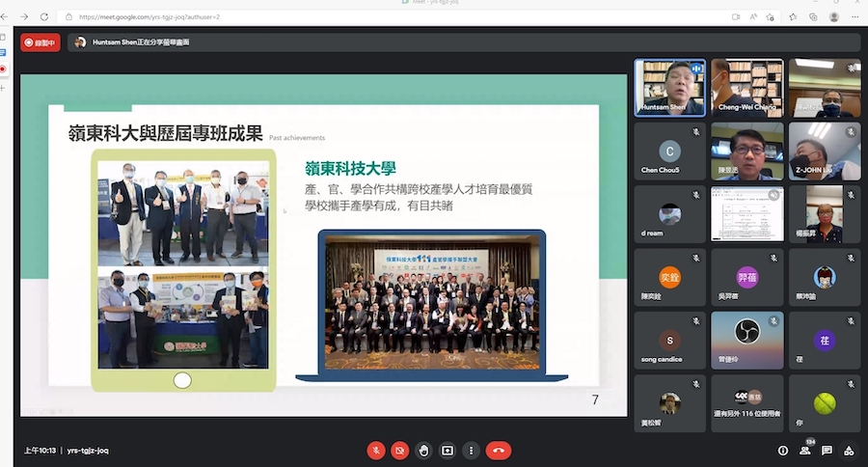This screenshot has width=868, height=467.
Task: Open the chat panel icon
Action: [x=827, y=451]
